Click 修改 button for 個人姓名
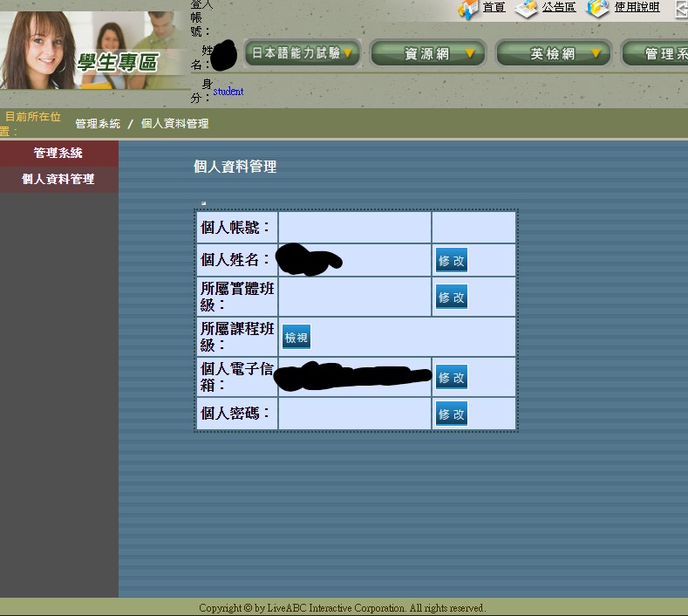 tap(452, 260)
